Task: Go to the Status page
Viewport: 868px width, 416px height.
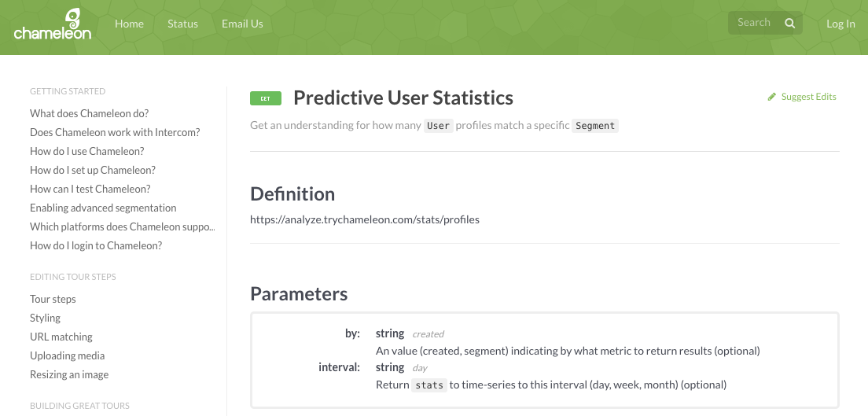Action: pyautogui.click(x=182, y=24)
